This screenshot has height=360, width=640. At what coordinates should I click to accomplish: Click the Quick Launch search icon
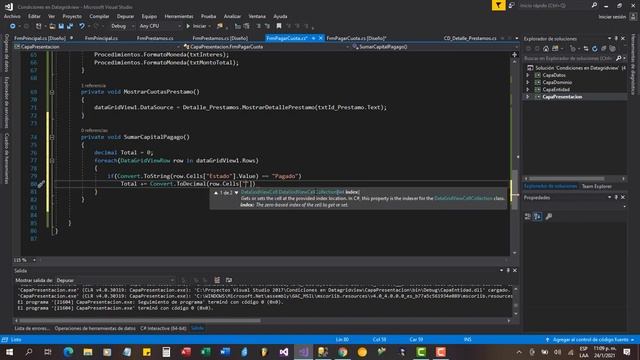tap(594, 5)
